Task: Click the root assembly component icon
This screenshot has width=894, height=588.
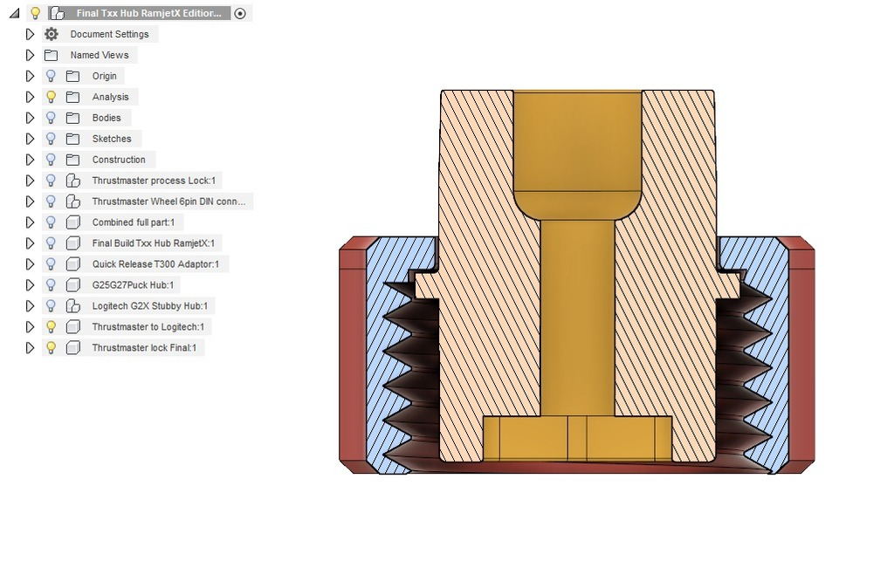Action: tap(57, 13)
